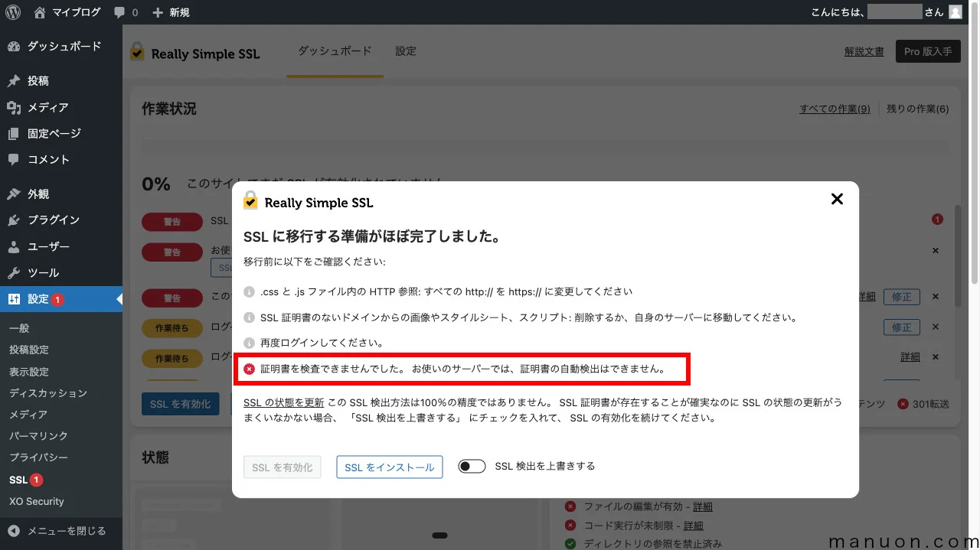Open the comments bubble icon in top bar
Image resolution: width=980 pixels, height=550 pixels.
click(x=119, y=11)
